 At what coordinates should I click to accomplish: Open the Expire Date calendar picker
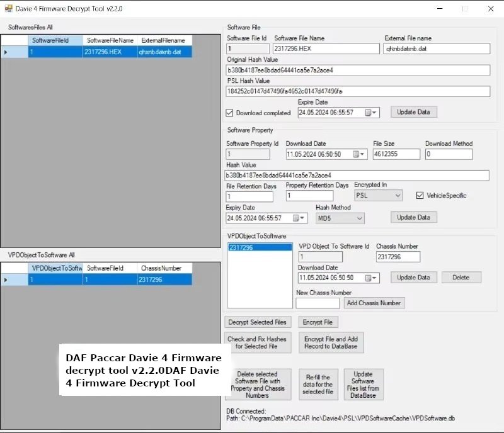[374, 113]
